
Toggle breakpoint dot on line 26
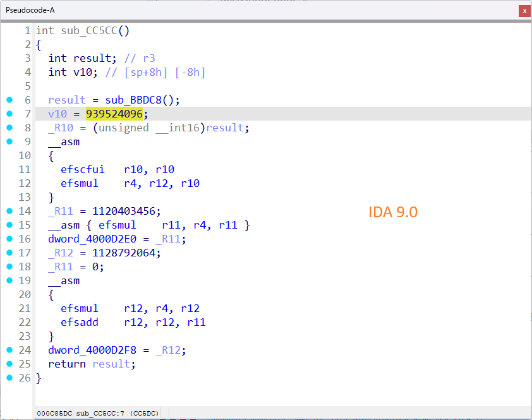coord(9,378)
